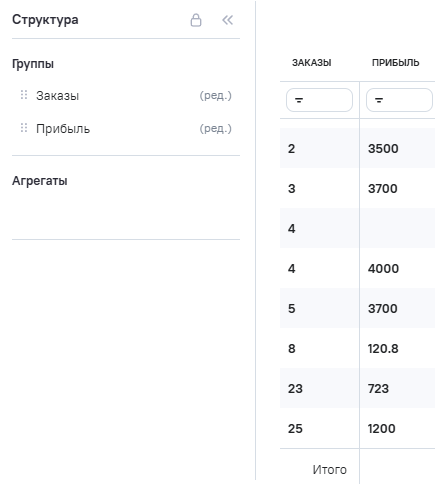Collapse the Структура panel with double chevron

pyautogui.click(x=228, y=20)
